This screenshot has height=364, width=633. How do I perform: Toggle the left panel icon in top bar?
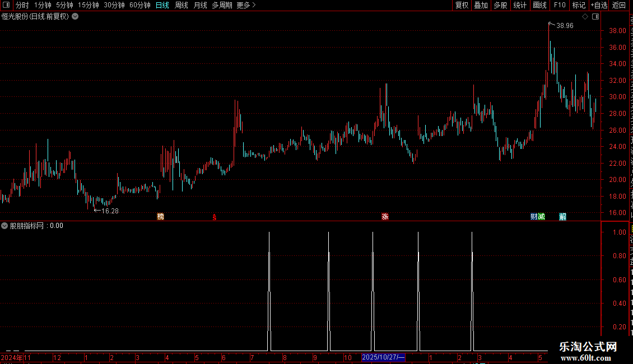6,5
